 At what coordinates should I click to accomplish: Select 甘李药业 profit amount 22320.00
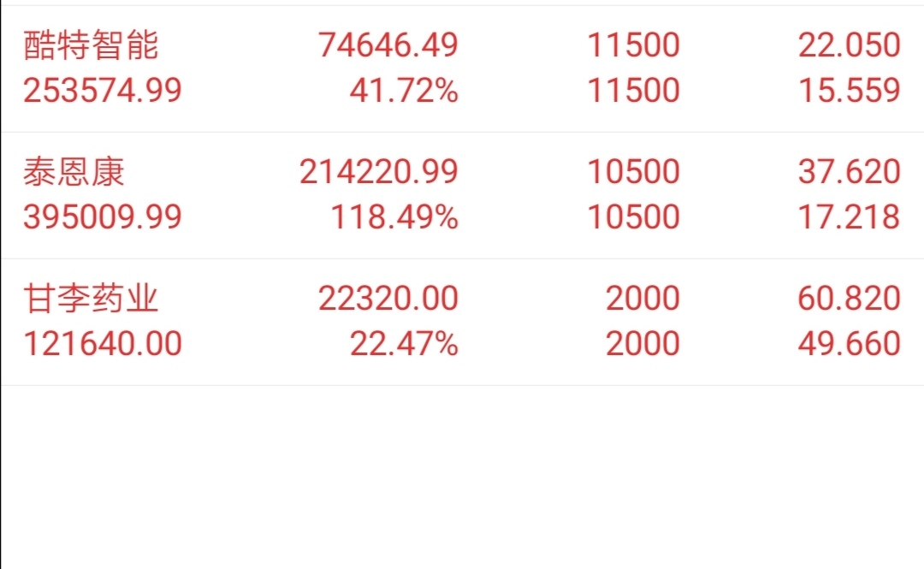[388, 299]
